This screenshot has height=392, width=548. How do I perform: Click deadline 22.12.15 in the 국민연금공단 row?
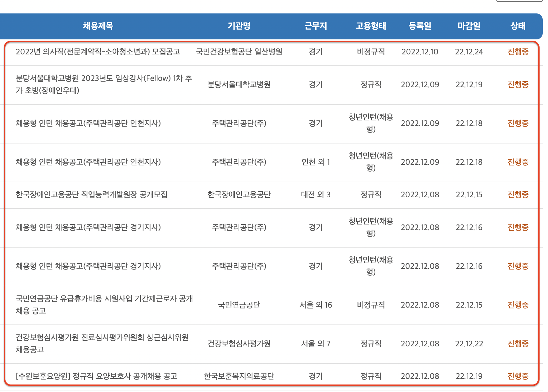click(469, 305)
